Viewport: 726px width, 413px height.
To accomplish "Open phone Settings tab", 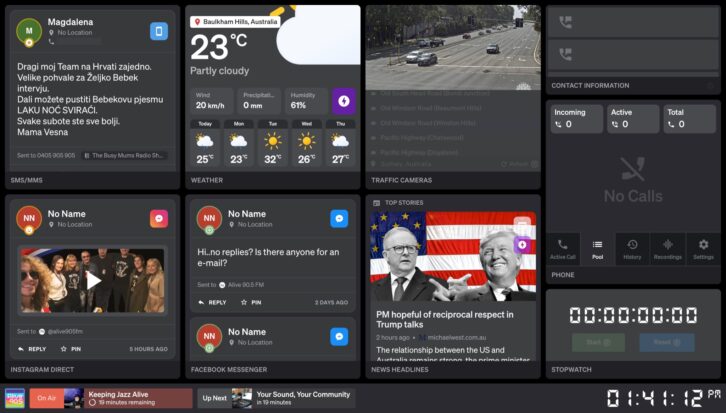I will [x=703, y=248].
